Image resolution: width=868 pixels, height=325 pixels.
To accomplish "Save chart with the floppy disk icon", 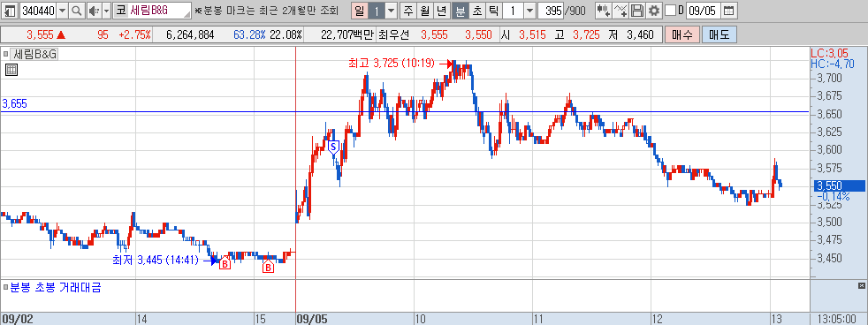I will coord(637,11).
